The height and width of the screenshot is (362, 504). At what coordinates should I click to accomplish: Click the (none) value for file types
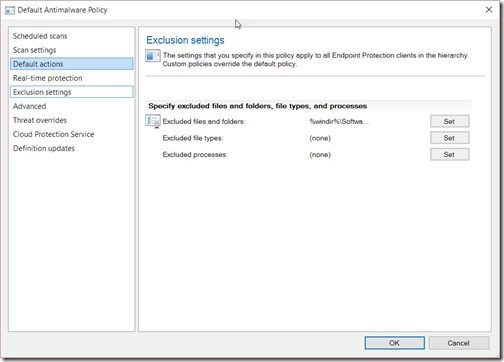(x=320, y=138)
